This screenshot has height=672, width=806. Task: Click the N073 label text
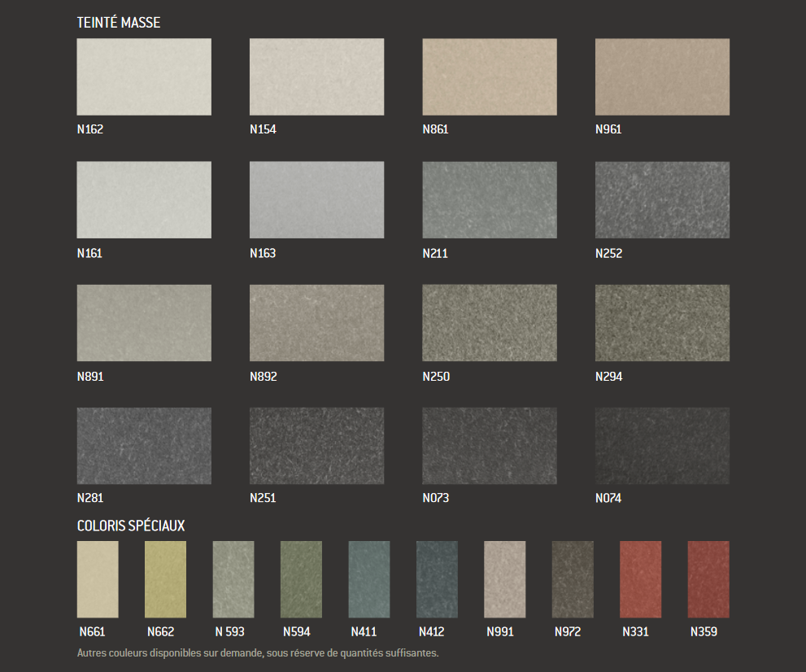pyautogui.click(x=436, y=498)
